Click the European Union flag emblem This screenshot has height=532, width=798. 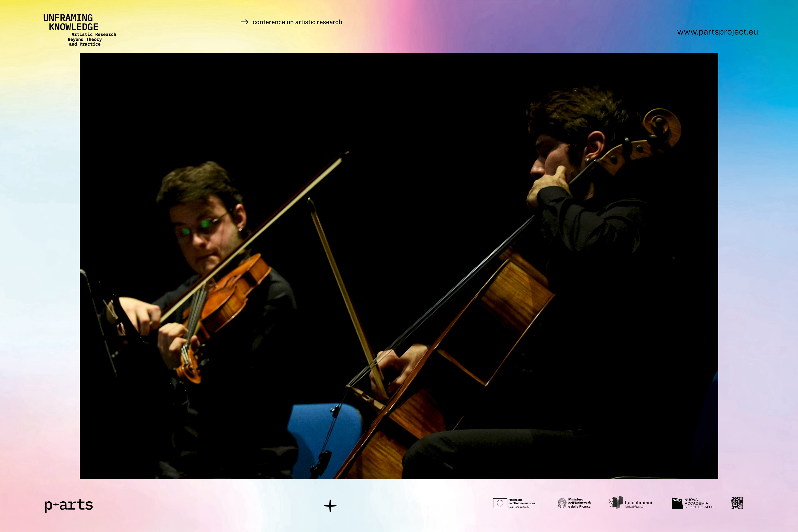500,503
